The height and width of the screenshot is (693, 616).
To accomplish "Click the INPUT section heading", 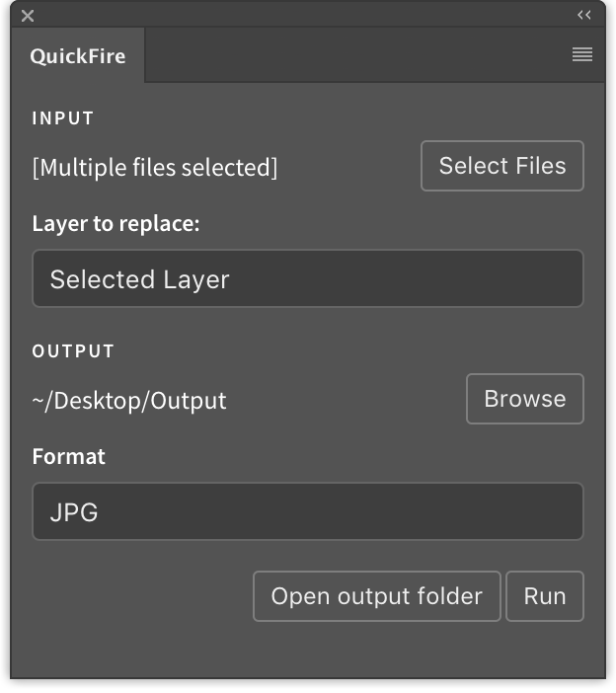I will click(63, 118).
